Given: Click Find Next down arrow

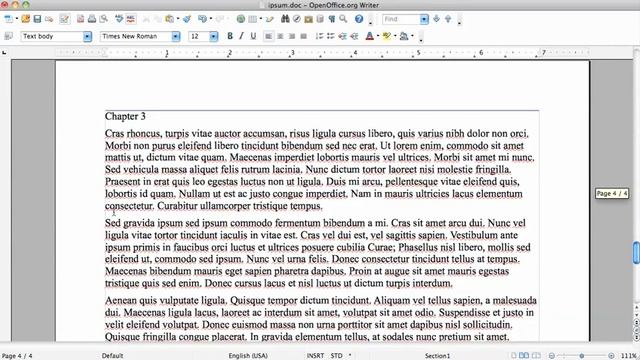Looking at the screenshot, I should (436, 19).
